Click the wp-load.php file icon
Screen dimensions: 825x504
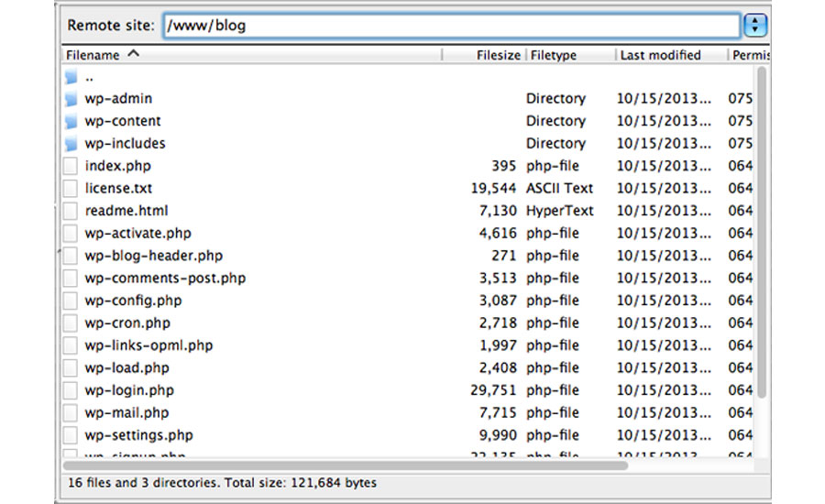point(71,367)
